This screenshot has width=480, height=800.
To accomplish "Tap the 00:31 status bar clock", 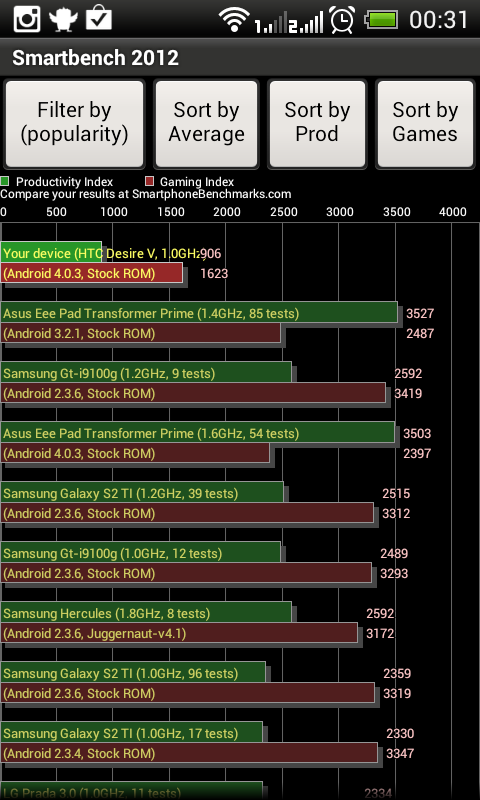I will [439, 20].
